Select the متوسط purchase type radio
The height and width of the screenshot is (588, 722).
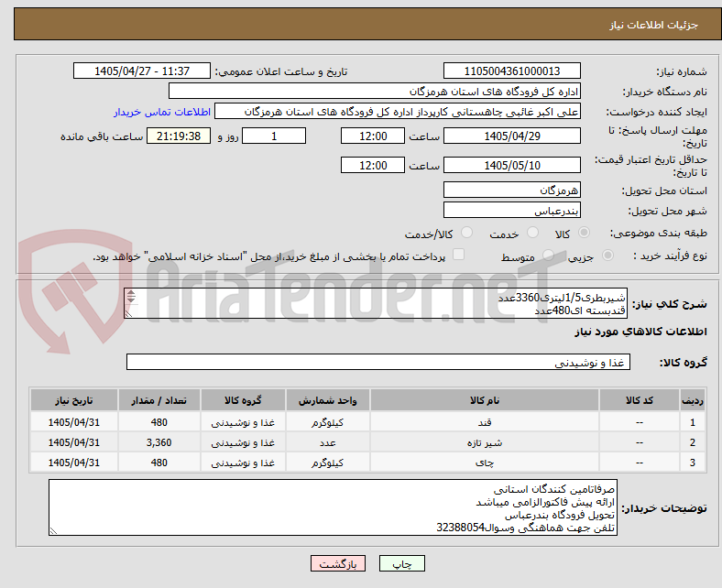click(548, 256)
